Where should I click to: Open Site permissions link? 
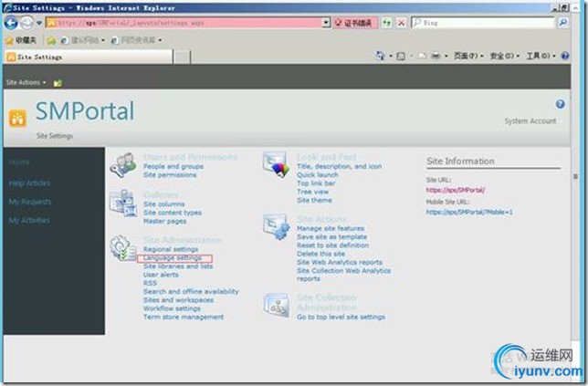170,175
